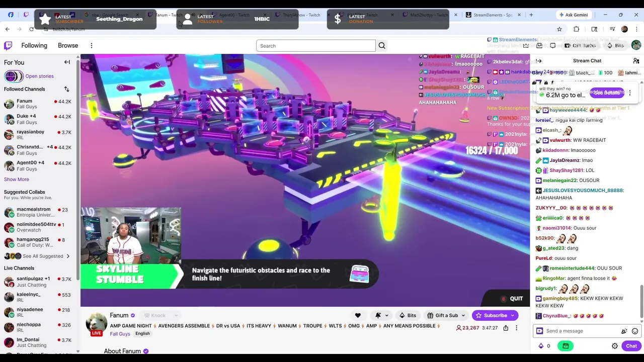This screenshot has height=362, width=644.
Task: Open the notifications inbox icon
Action: point(539,46)
